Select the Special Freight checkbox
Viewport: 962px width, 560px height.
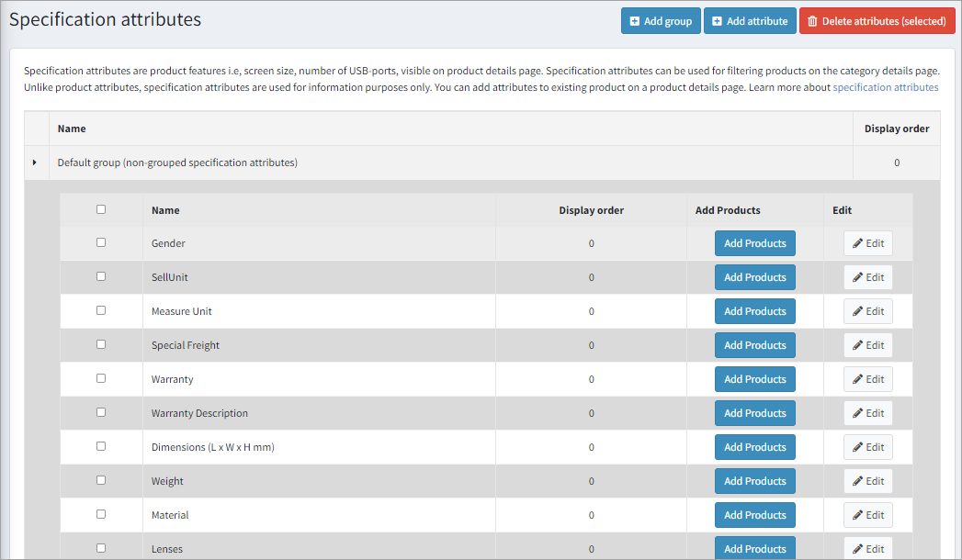coord(101,344)
